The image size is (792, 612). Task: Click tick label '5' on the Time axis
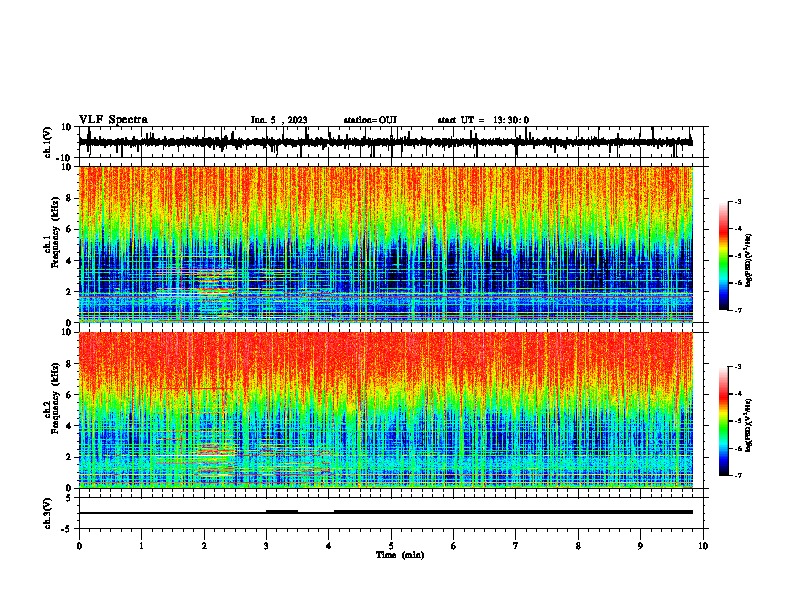pos(391,546)
